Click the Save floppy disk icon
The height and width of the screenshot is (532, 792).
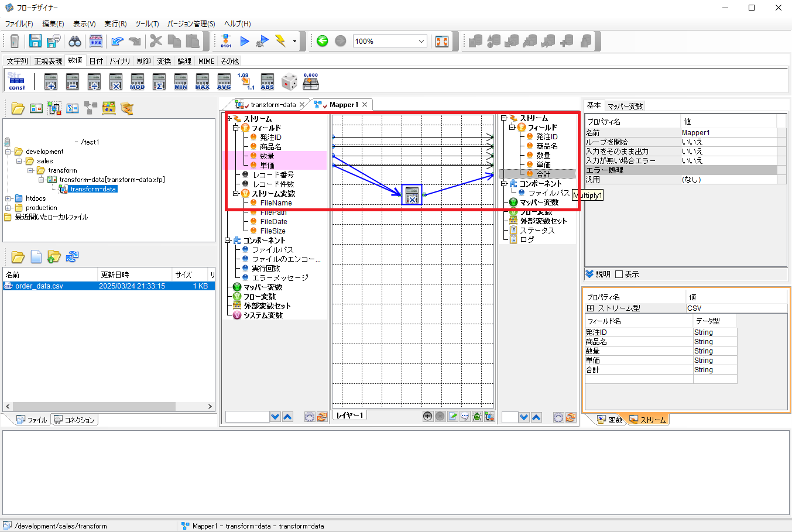[35, 41]
